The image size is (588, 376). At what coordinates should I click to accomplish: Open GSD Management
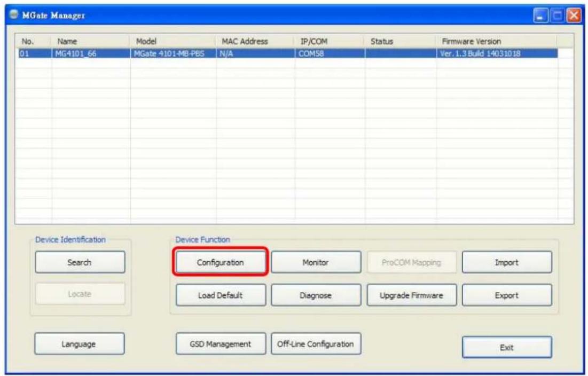[221, 344]
